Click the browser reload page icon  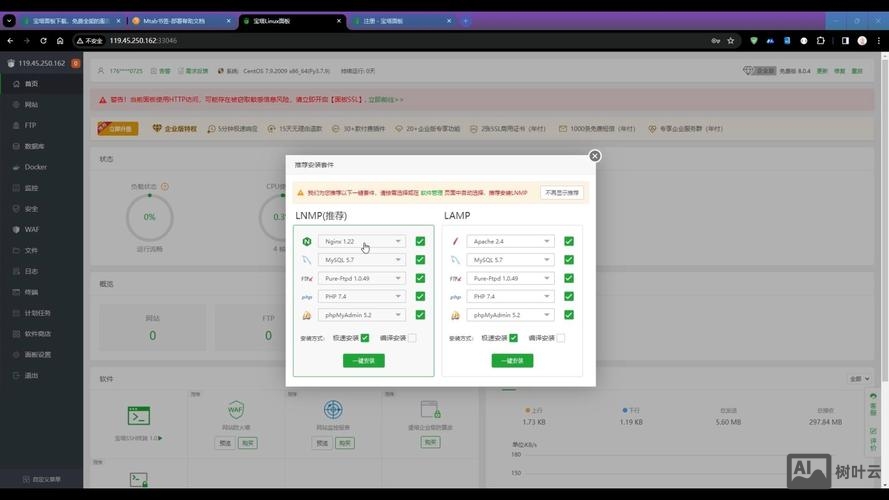(x=43, y=40)
